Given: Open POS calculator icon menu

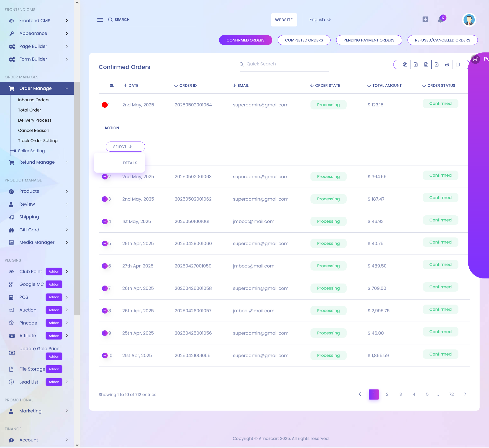Looking at the screenshot, I should [11, 297].
